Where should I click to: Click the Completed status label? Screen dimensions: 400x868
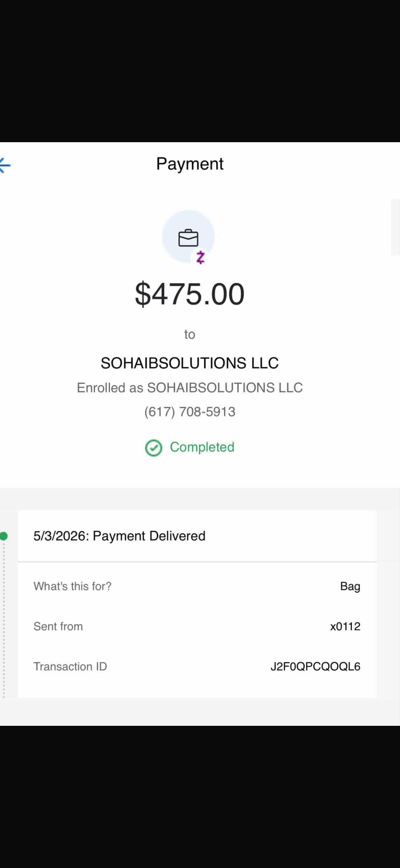click(x=202, y=447)
